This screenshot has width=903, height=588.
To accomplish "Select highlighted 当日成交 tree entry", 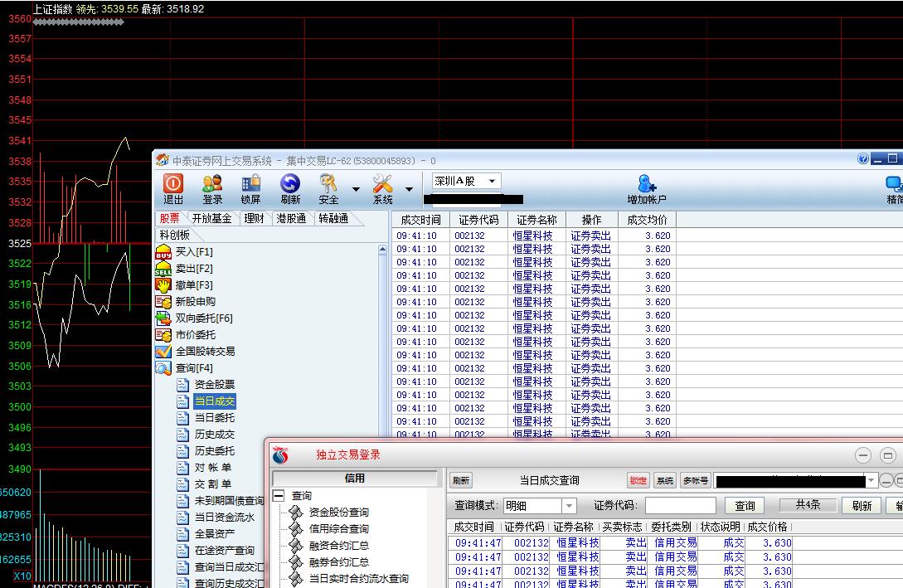I will (x=214, y=401).
